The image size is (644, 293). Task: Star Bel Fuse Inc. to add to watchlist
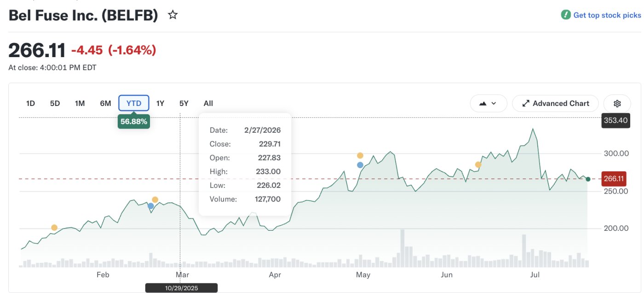click(x=172, y=15)
